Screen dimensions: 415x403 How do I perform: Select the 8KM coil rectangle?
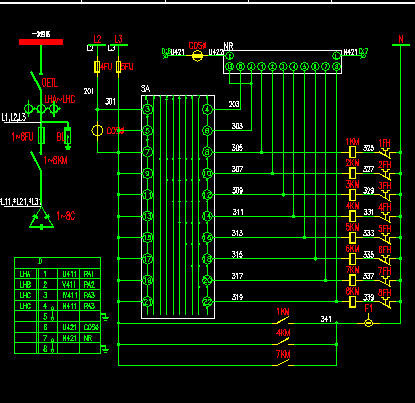point(352,301)
